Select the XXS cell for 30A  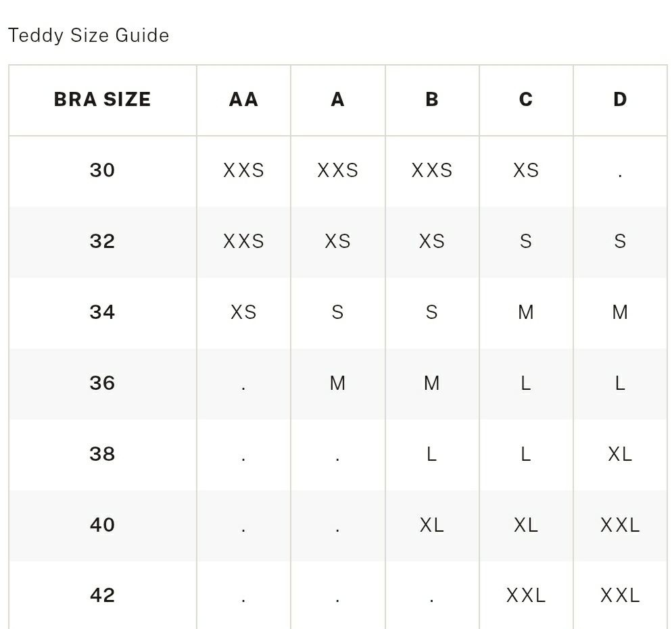pos(338,170)
